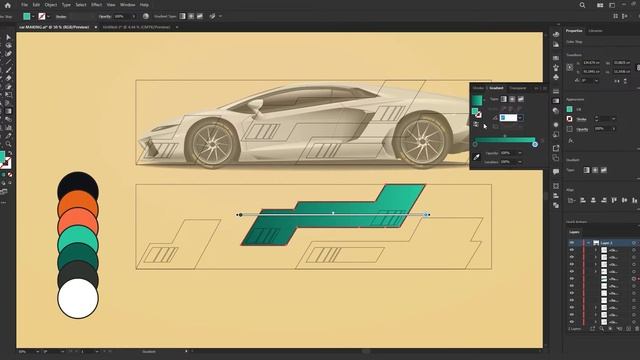Click the delete trash icon in Layers panel
Screen dimensions: 640x360
637,329
